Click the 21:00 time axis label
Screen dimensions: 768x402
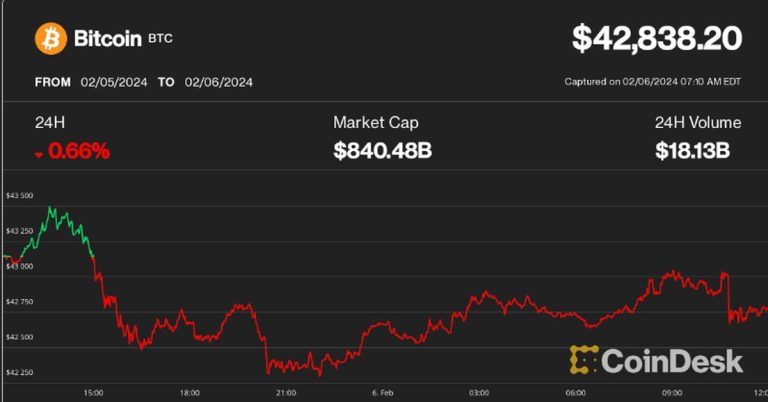click(x=285, y=392)
